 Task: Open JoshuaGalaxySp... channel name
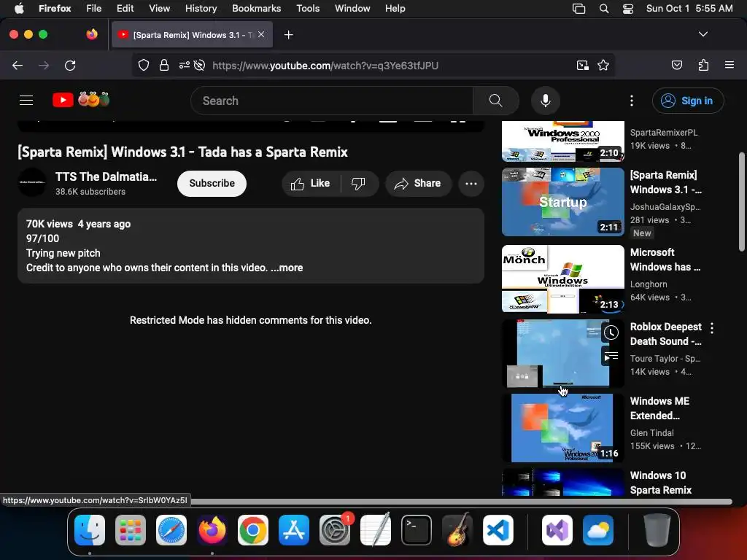665,206
